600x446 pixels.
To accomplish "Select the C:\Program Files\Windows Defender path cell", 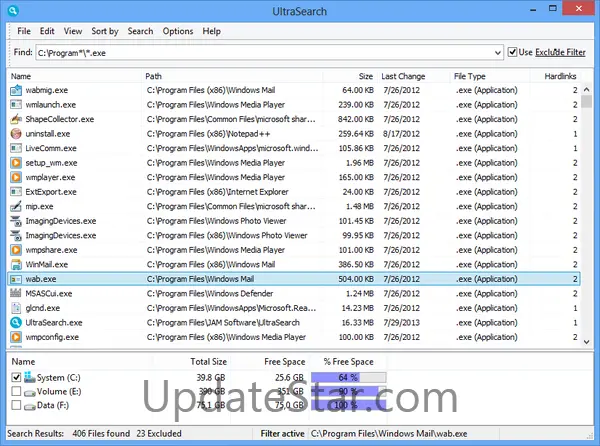I will [x=210, y=294].
